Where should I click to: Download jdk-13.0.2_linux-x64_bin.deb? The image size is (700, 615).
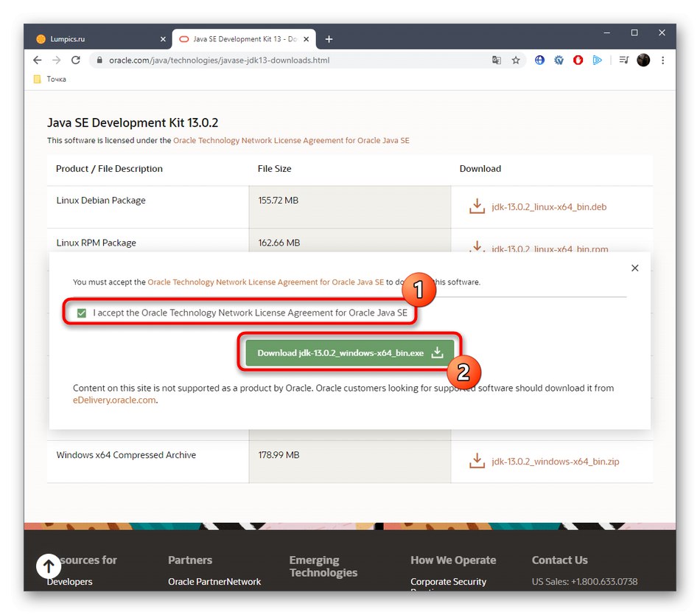coord(549,206)
